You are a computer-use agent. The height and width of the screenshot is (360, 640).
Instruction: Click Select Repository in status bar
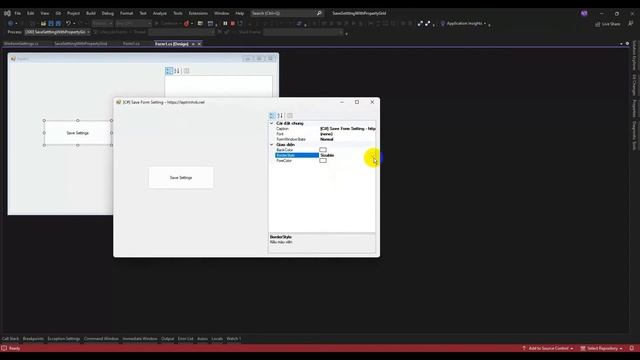(602, 348)
